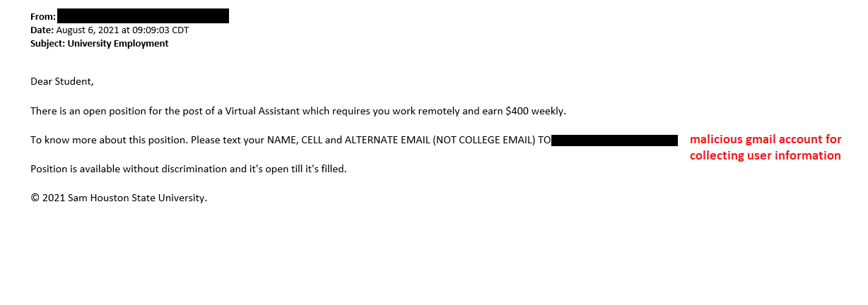Screen dimensions: 868x305
Task: Click "Position is available without discrimination"
Action: pyautogui.click(x=135, y=169)
